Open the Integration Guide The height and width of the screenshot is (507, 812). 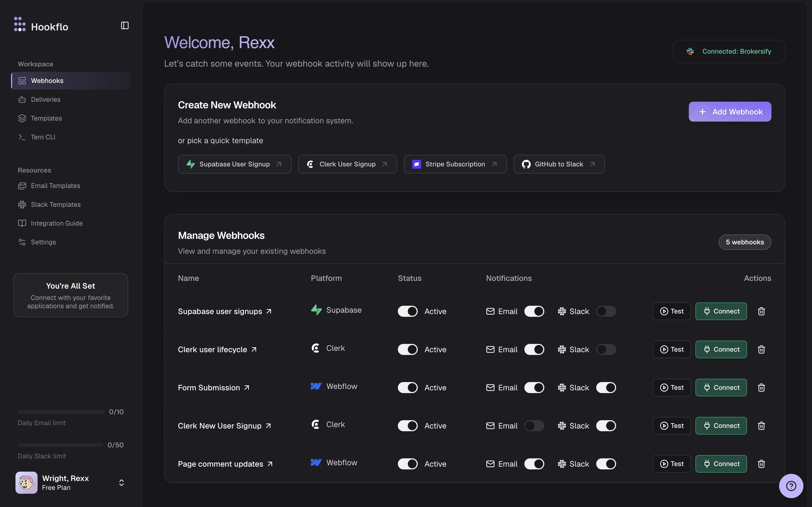71,223
